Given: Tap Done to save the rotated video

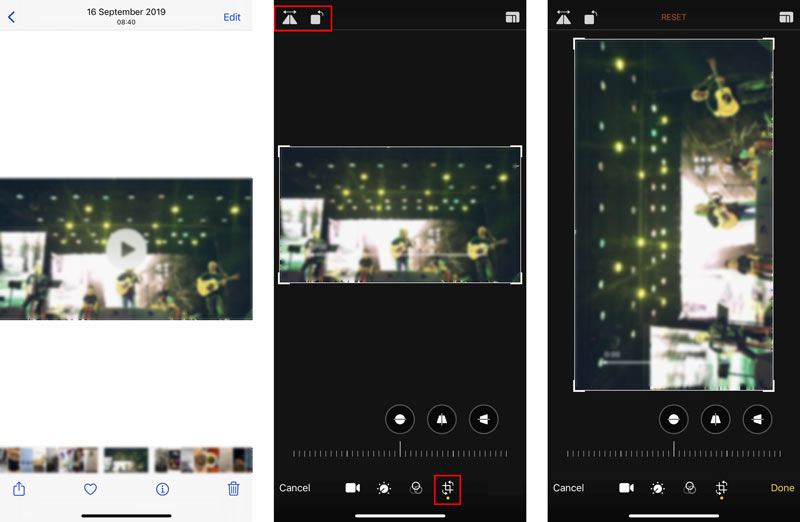Looking at the screenshot, I should coord(782,488).
